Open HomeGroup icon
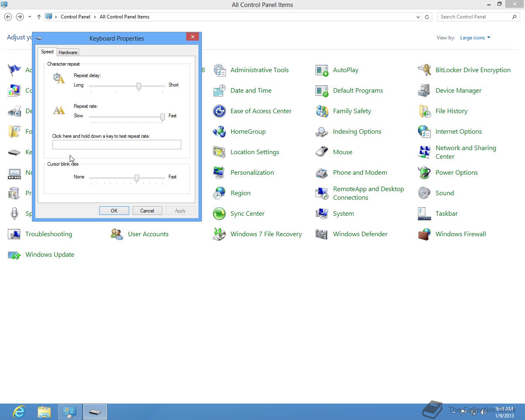Screen dimensions: 525x420 pyautogui.click(x=219, y=132)
